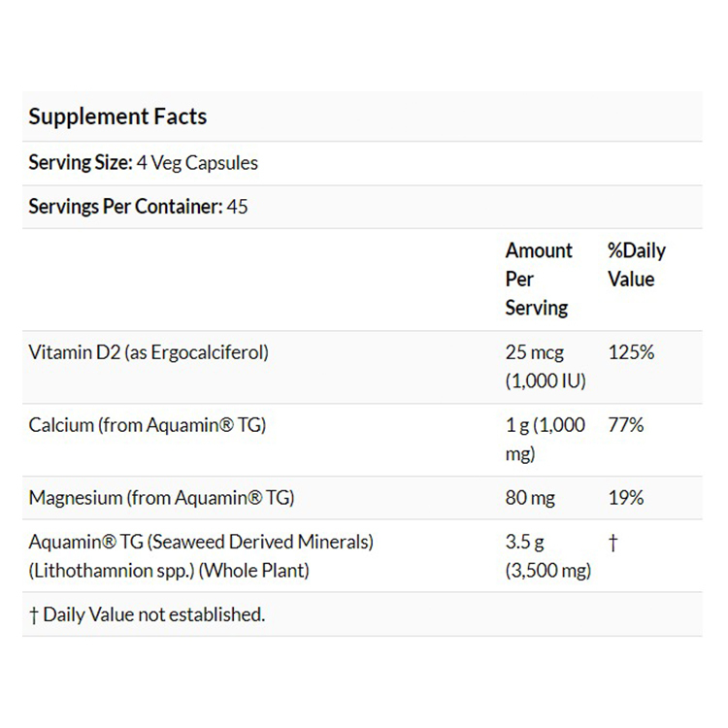Click the 125% daily value for Vitamin D2
The image size is (728, 728).
(631, 352)
